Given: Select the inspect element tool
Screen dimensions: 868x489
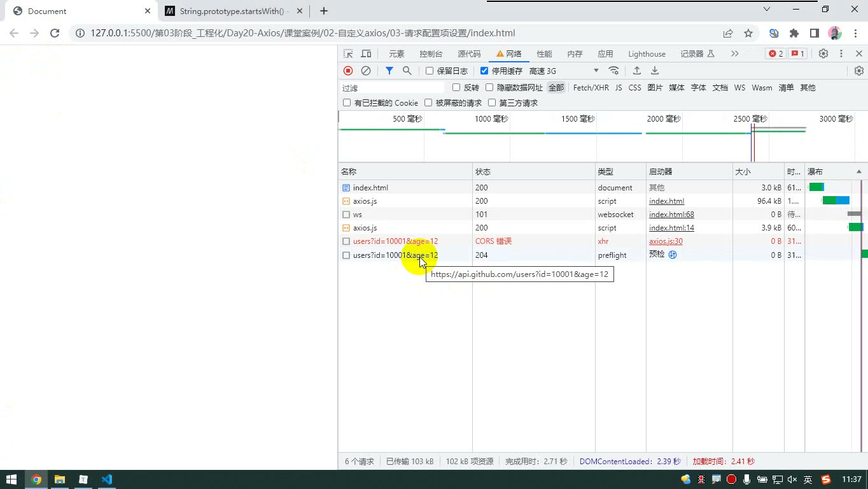Looking at the screenshot, I should click(x=348, y=53).
